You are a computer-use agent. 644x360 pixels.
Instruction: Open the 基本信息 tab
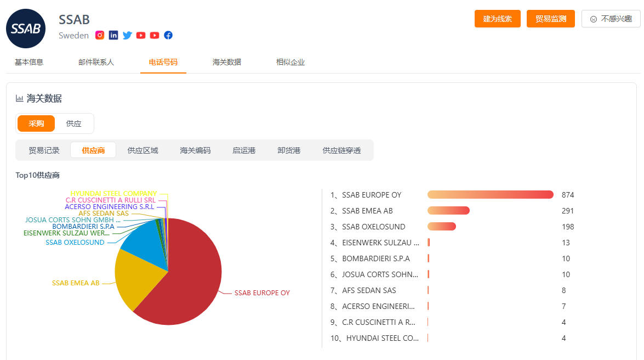tap(29, 62)
